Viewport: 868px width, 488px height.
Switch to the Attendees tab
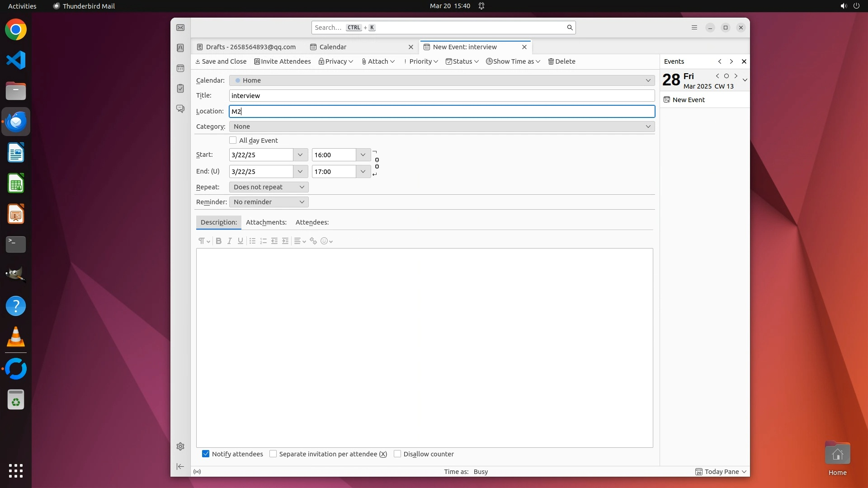[x=312, y=222]
